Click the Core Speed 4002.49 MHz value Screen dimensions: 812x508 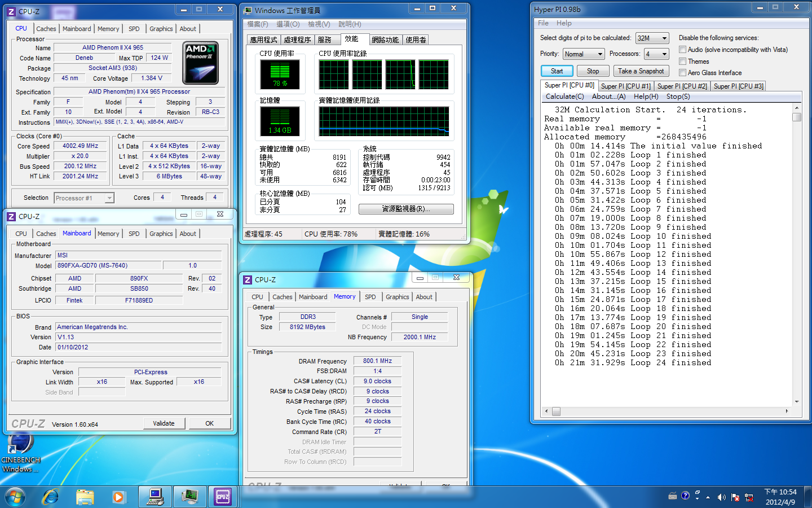click(x=80, y=146)
